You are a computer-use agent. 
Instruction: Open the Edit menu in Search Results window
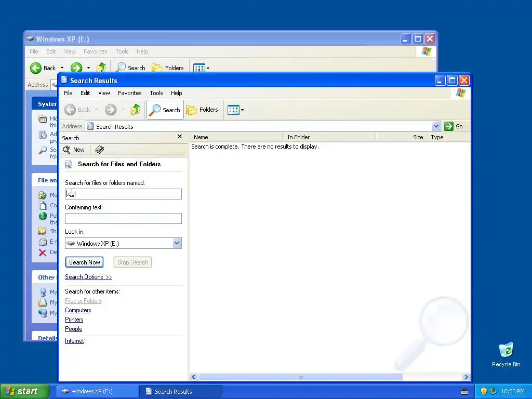pos(85,93)
